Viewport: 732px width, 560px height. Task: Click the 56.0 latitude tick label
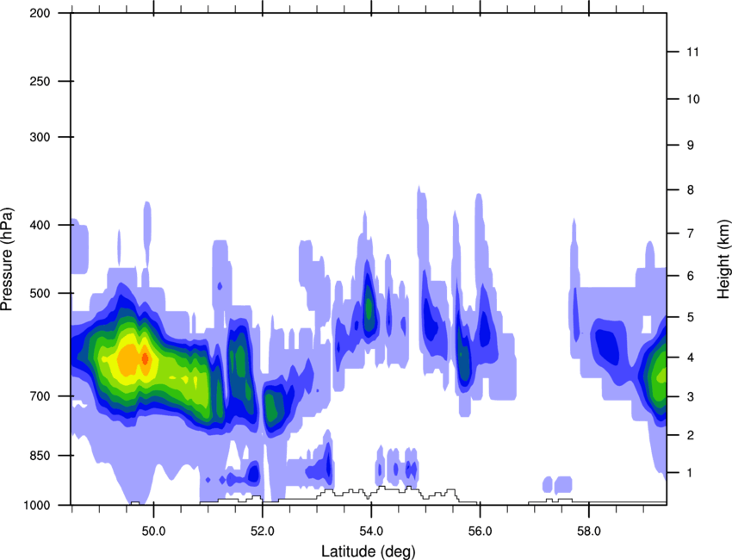coord(480,532)
